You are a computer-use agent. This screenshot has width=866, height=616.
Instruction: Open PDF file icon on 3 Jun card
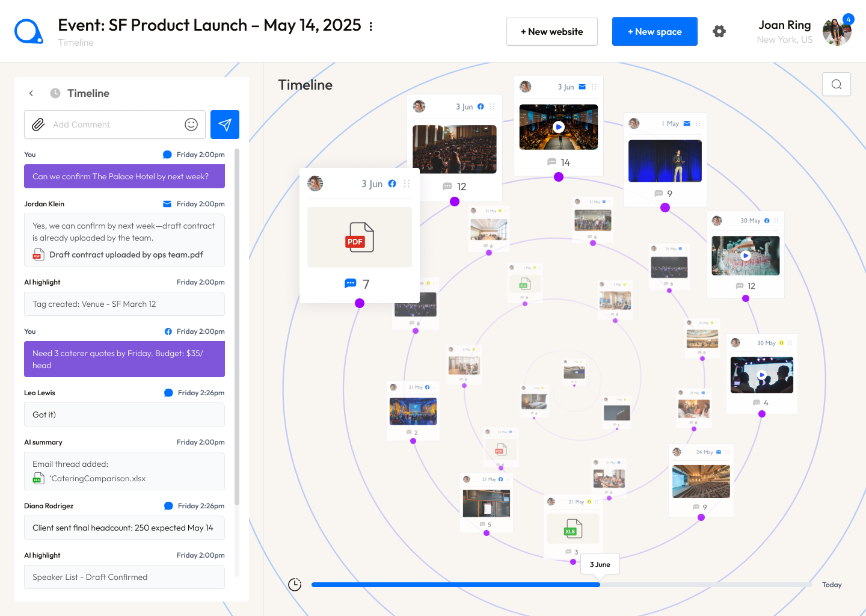pyautogui.click(x=360, y=237)
